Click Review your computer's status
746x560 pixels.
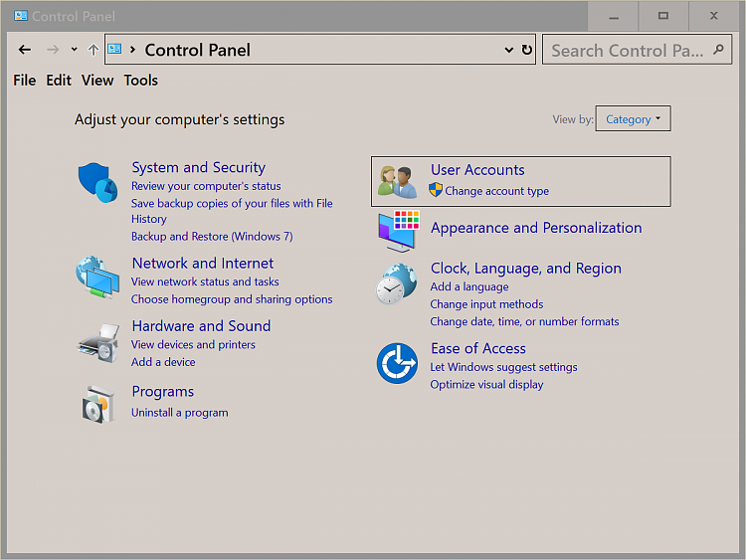coord(206,186)
